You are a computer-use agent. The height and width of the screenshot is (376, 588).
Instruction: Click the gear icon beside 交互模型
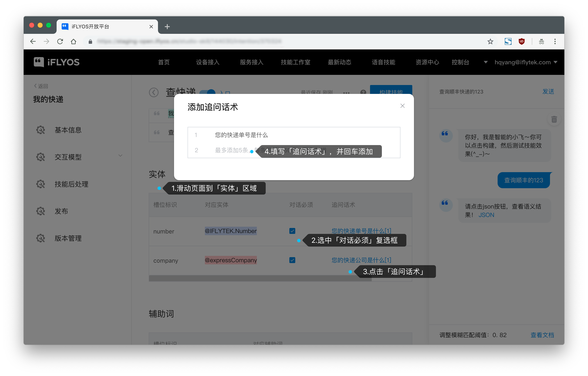41,157
